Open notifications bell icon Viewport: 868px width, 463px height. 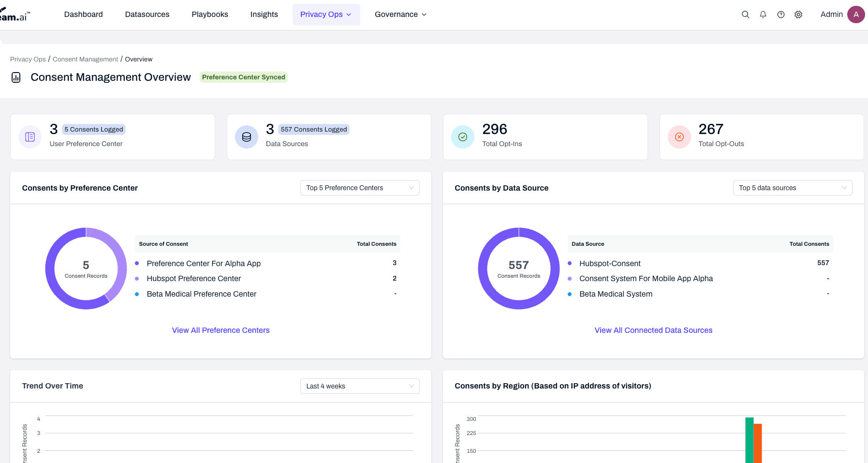763,15
